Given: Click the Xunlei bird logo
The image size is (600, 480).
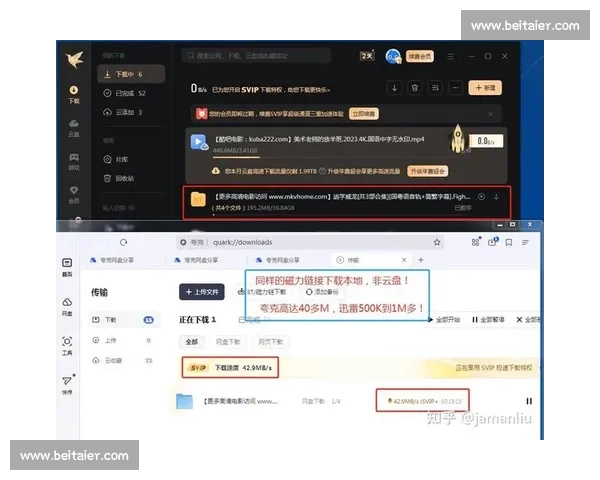Looking at the screenshot, I should tap(74, 59).
